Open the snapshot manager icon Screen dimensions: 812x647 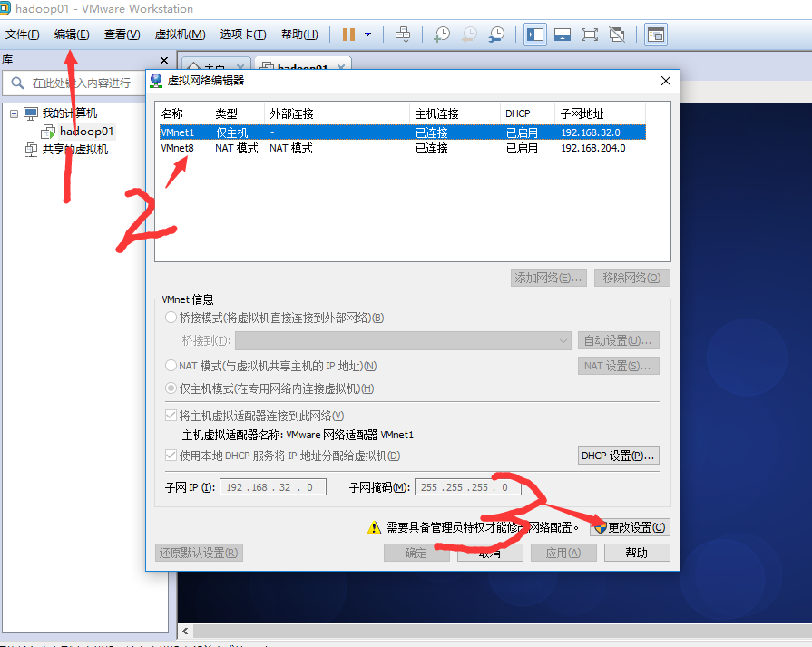click(x=496, y=34)
